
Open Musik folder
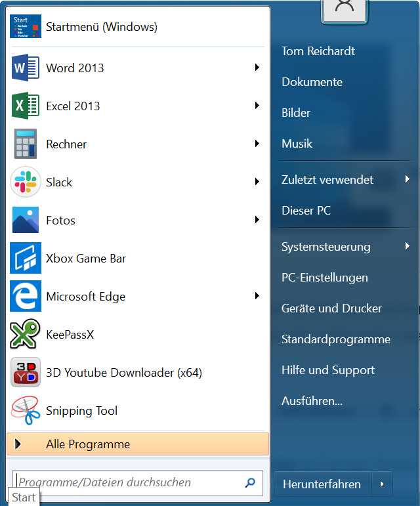click(x=297, y=144)
